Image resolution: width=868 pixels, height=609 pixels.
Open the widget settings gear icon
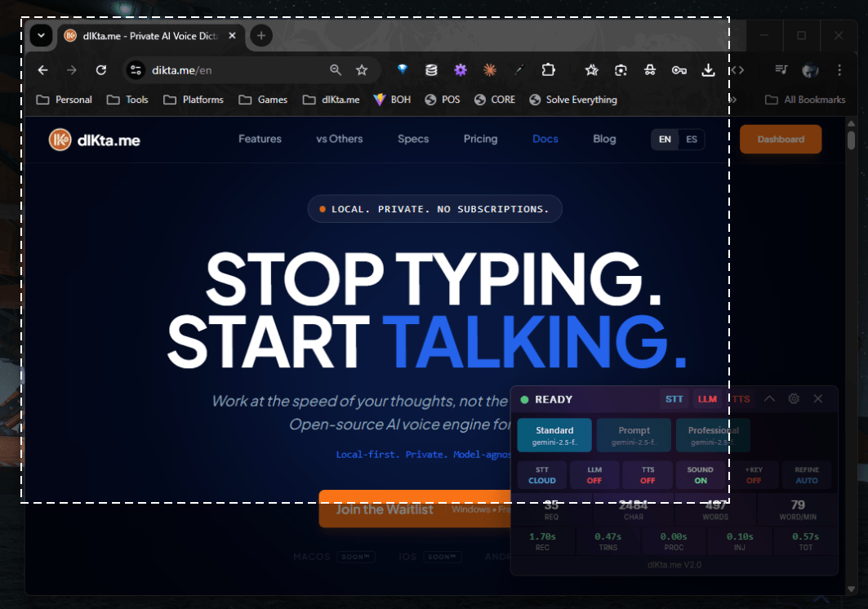coord(794,399)
